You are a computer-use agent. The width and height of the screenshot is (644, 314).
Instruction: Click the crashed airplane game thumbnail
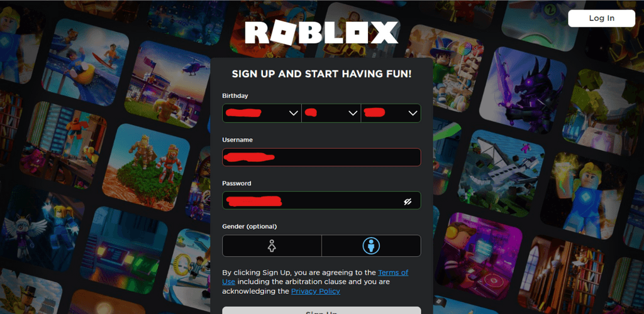coord(501,173)
